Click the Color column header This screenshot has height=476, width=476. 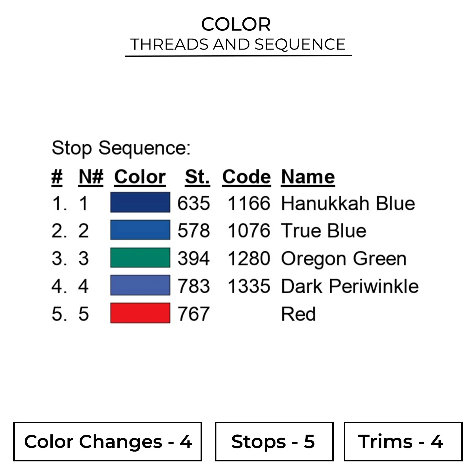pos(140,177)
